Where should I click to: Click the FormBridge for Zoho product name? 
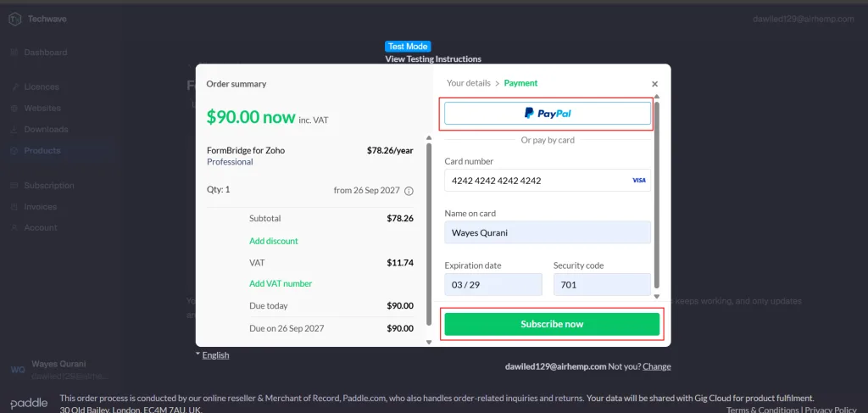coord(246,150)
